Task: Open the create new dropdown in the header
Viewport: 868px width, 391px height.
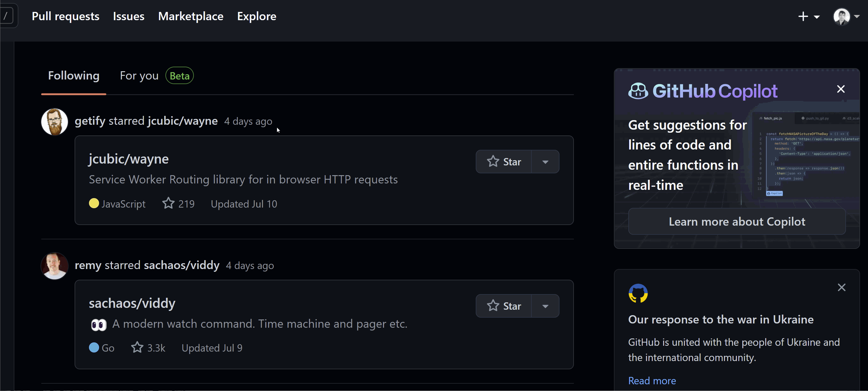Action: pyautogui.click(x=808, y=16)
